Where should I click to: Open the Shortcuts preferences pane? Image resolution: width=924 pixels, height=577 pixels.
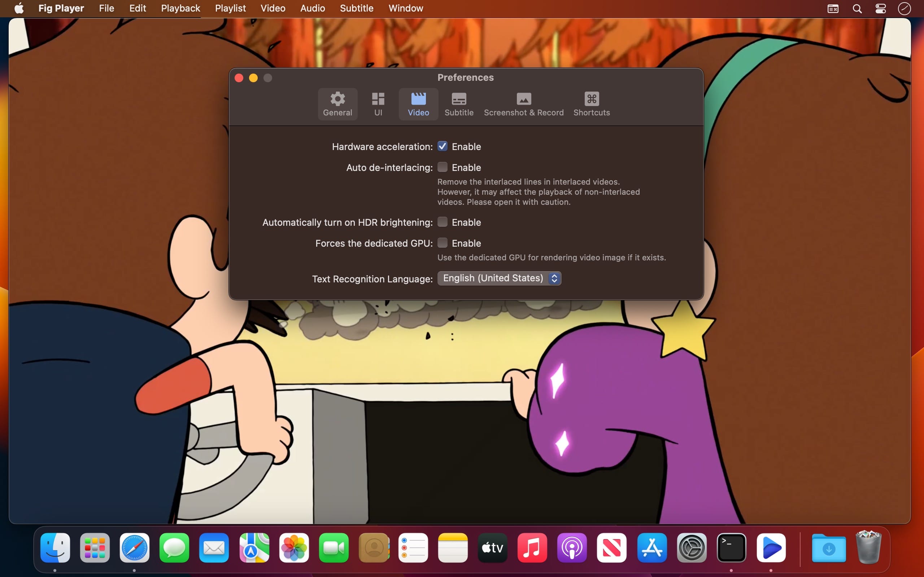[x=591, y=104]
